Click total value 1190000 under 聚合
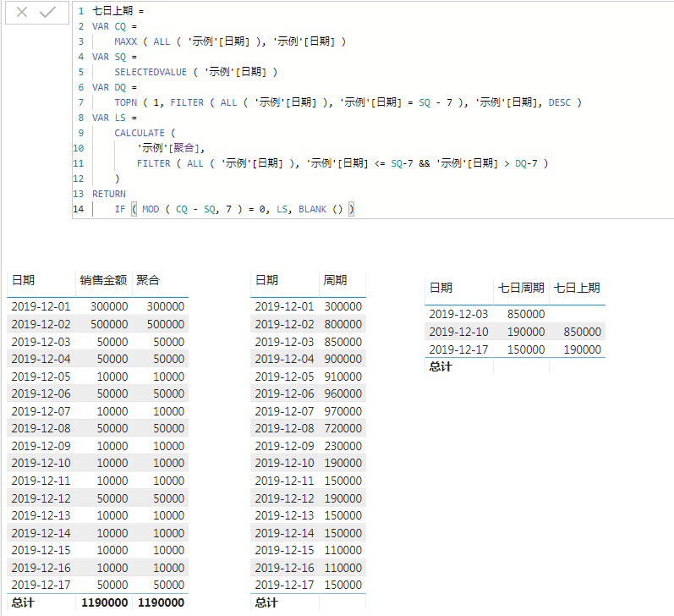 [161, 602]
